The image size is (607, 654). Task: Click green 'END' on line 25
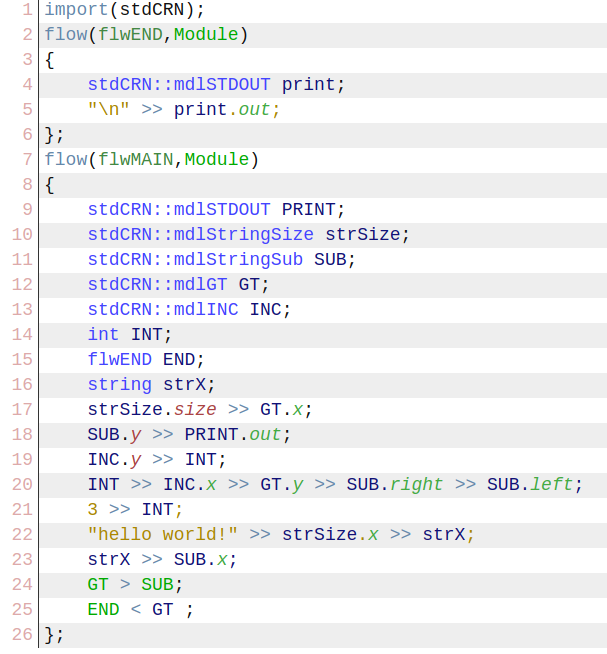103,610
